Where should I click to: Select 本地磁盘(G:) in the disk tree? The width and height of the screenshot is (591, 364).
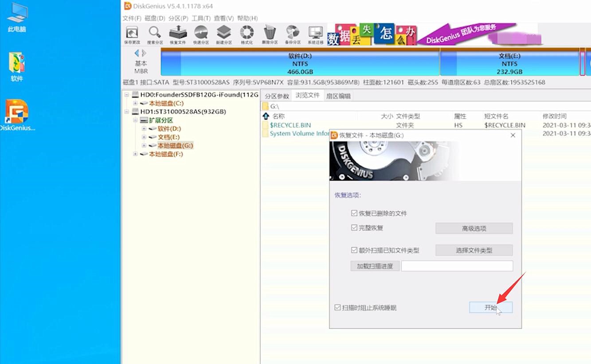(175, 146)
